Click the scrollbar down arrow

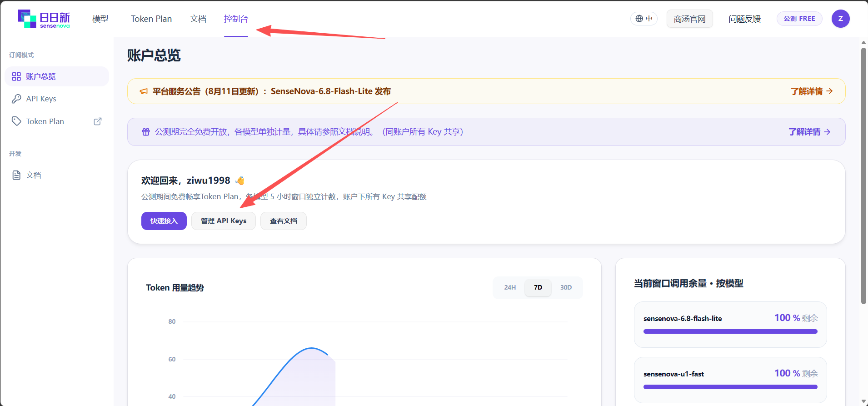(863, 401)
